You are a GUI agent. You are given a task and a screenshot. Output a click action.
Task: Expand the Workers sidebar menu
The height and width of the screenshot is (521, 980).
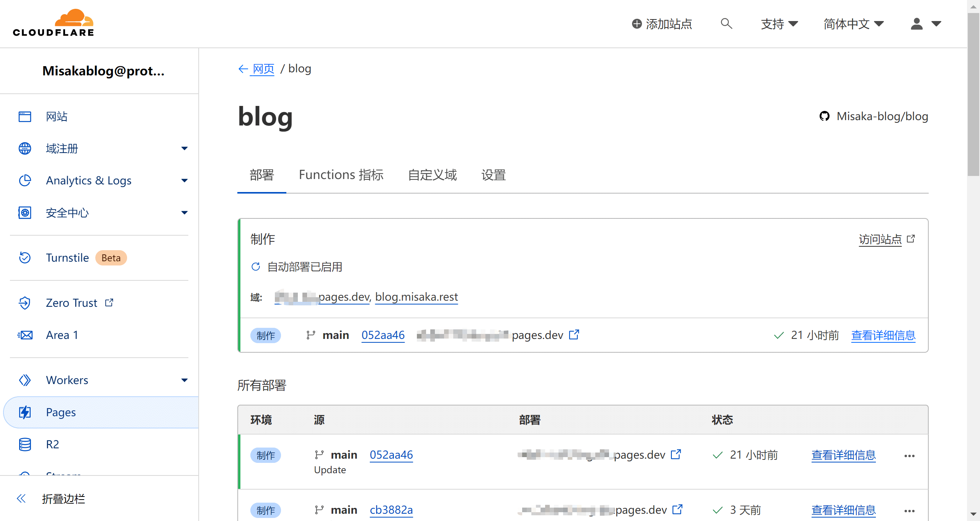[x=185, y=380]
